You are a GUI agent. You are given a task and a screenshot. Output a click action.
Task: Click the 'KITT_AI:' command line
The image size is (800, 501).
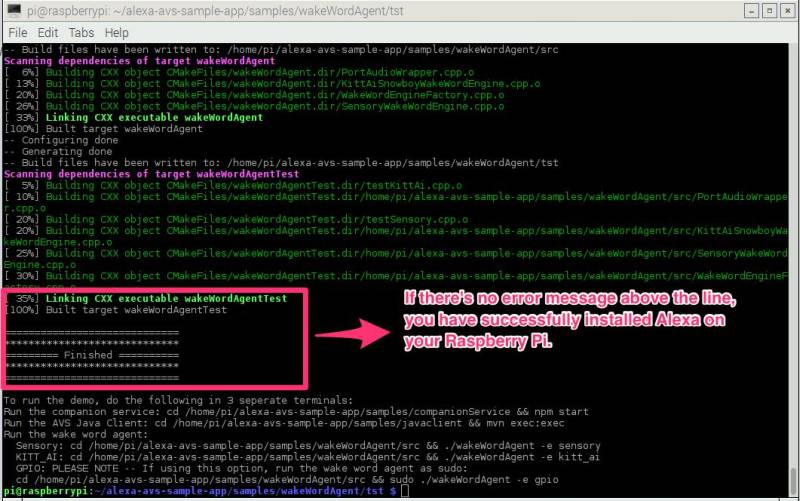pyautogui.click(x=308, y=457)
